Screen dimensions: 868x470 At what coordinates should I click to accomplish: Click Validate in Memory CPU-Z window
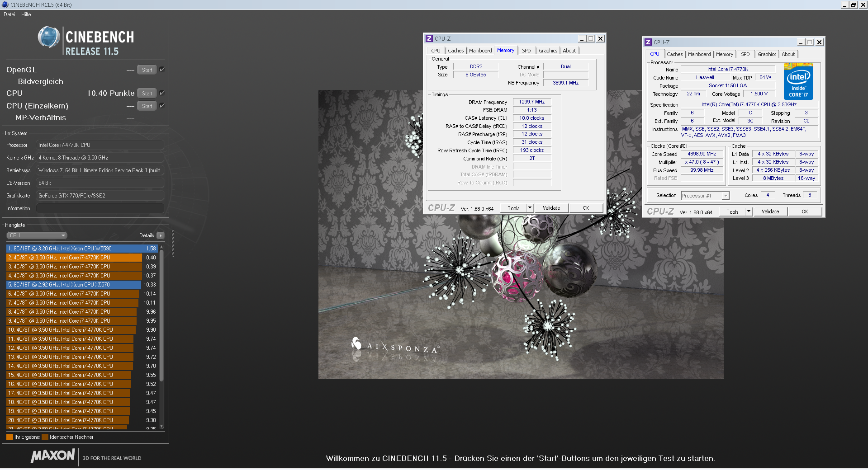pos(551,208)
